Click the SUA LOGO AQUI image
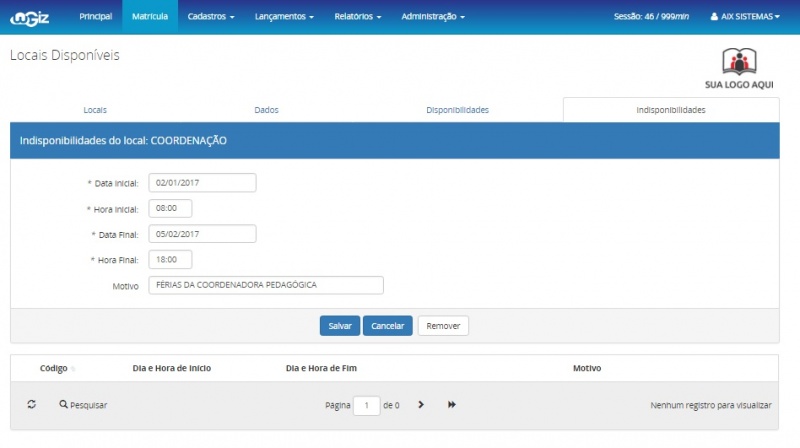Viewport: 800px width, 448px height. pos(739,68)
